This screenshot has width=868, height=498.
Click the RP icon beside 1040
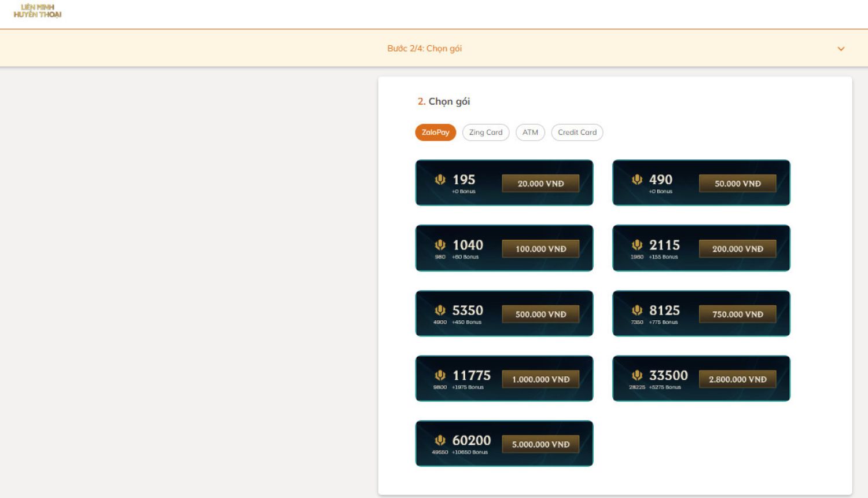tap(440, 245)
